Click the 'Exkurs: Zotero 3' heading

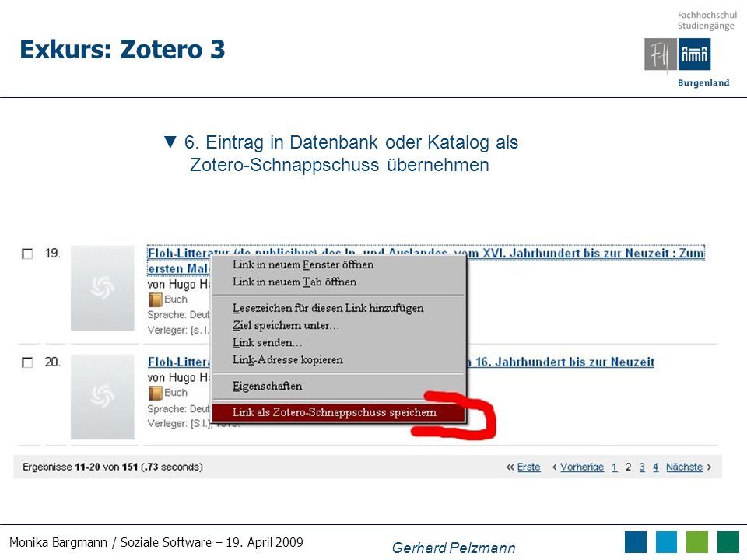[x=122, y=50]
